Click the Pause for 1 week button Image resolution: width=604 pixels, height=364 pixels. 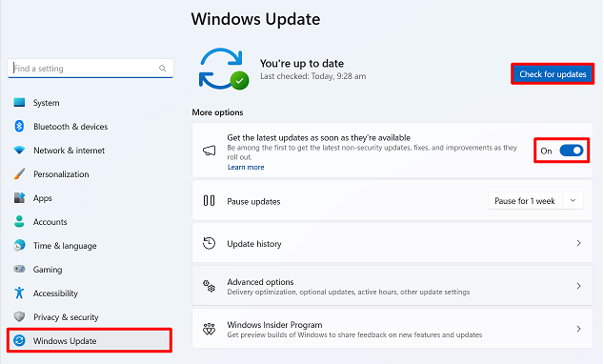pyautogui.click(x=525, y=201)
